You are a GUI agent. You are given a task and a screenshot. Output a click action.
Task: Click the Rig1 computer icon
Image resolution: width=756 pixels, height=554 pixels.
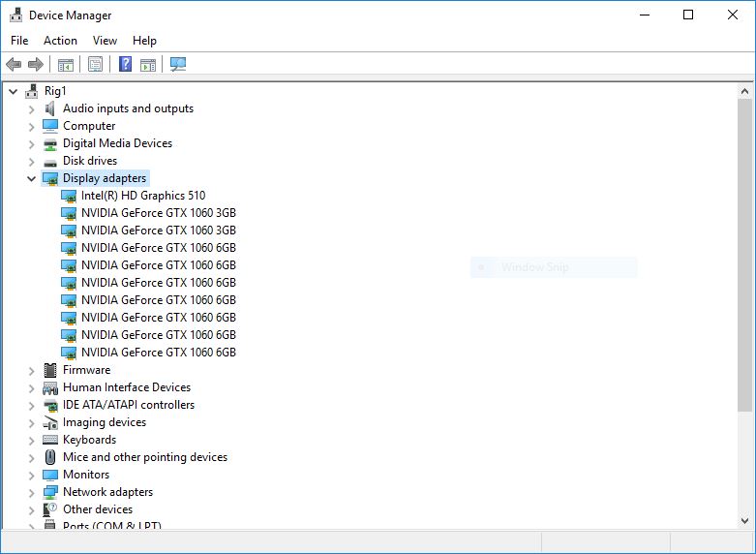point(32,91)
